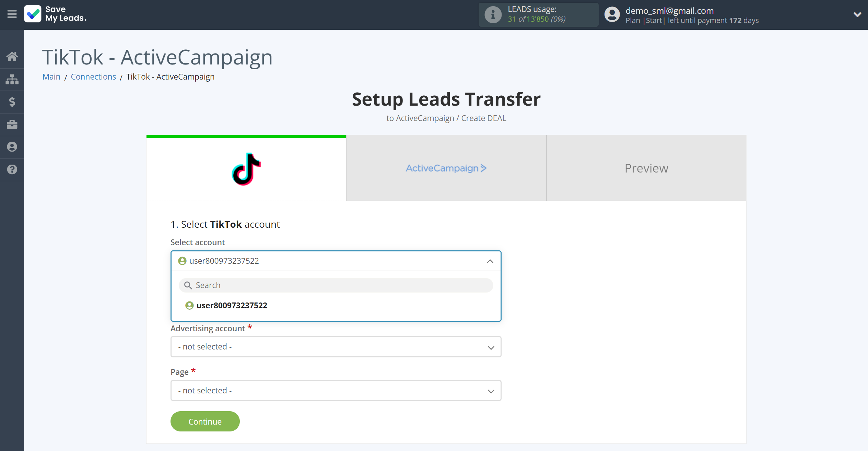
Task: Click Continue to proceed to next step
Action: (205, 421)
